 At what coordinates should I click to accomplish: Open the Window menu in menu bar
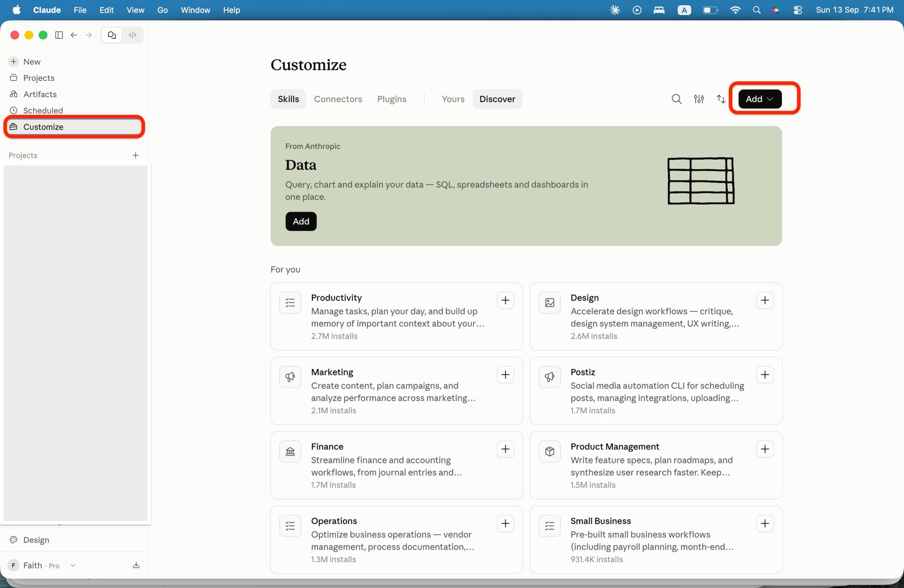pyautogui.click(x=195, y=10)
